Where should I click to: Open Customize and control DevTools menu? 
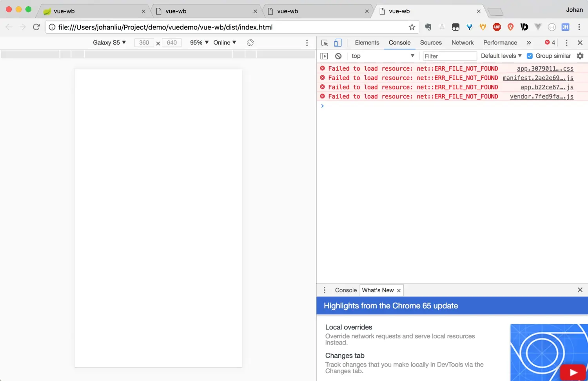pos(566,42)
